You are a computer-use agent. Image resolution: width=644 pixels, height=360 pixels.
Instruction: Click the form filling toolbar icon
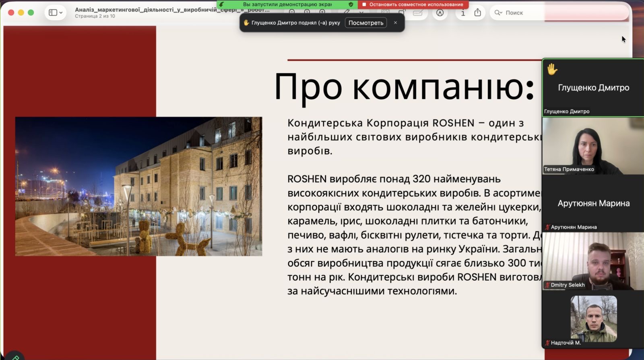(418, 12)
